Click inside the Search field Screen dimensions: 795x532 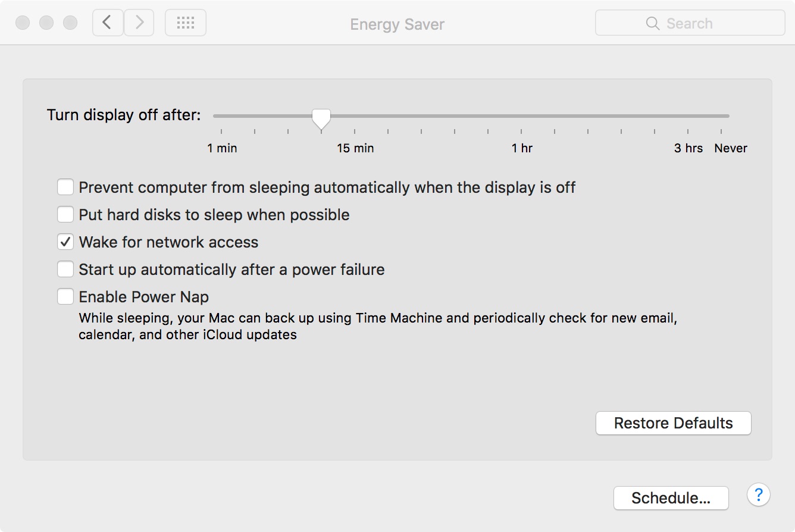[x=690, y=23]
